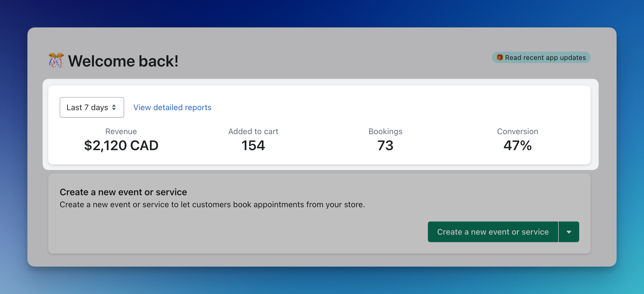Click the Conversion metric label
Viewport: 644px width, 294px height.
coord(518,131)
